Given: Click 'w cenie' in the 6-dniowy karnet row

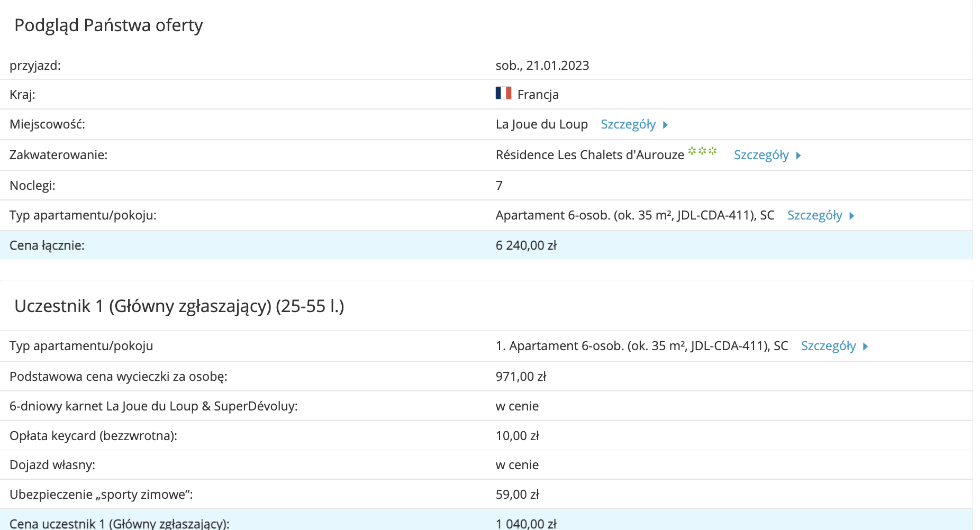Looking at the screenshot, I should pos(517,406).
